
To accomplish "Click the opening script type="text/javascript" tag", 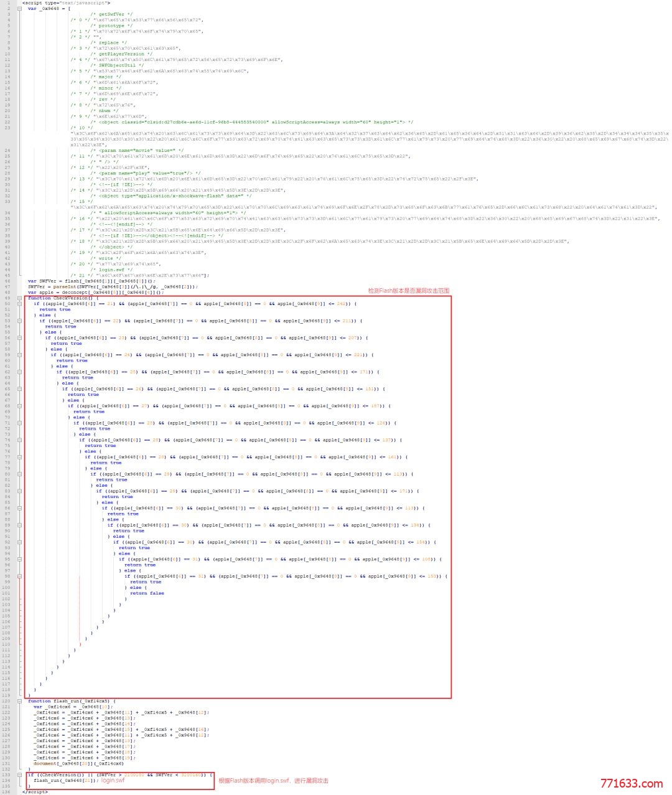I will [x=66, y=3].
